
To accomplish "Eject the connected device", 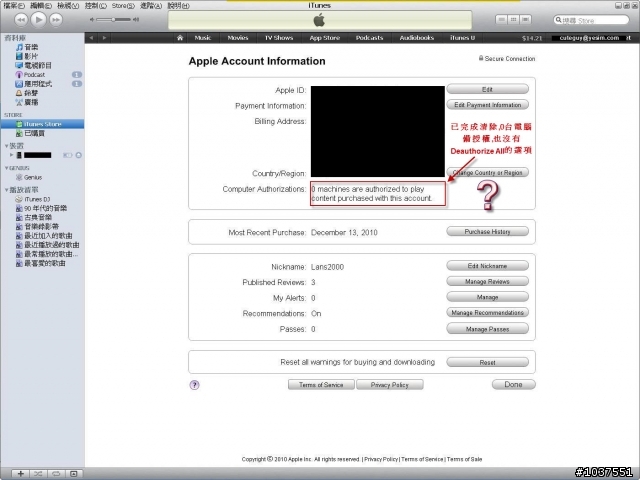I will coord(78,155).
